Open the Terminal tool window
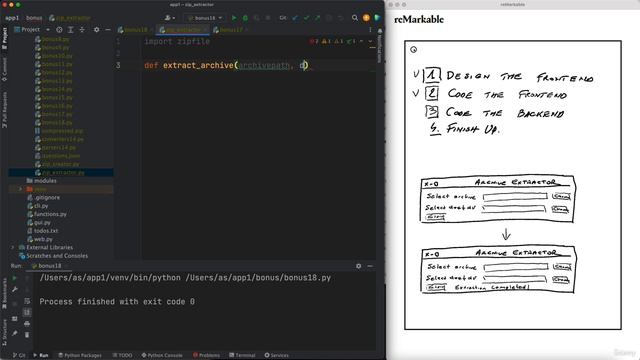This screenshot has height=360, width=640. click(242, 356)
